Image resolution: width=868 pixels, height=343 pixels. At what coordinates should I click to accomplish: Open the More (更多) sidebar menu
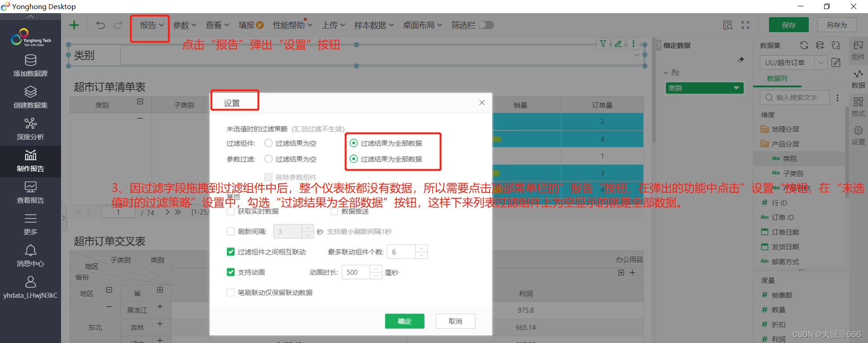tap(30, 224)
